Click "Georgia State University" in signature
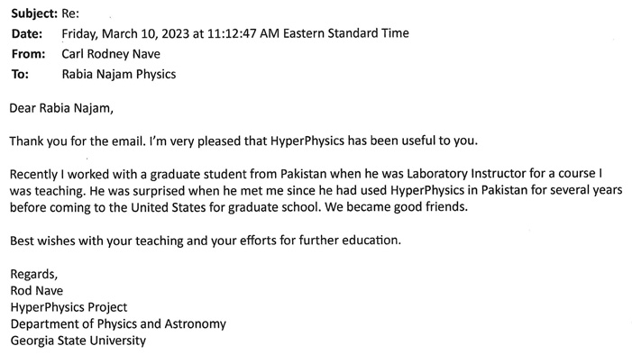 point(78,341)
